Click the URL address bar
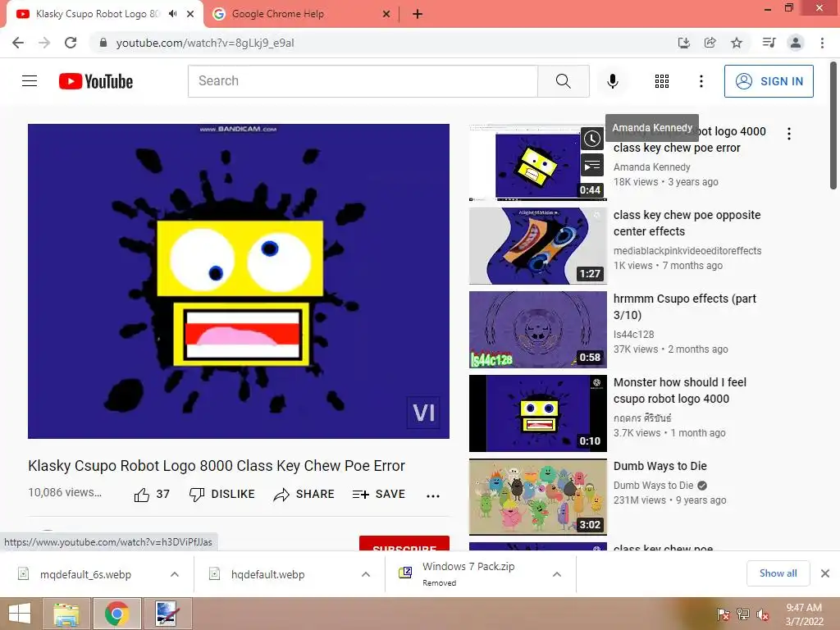Image resolution: width=840 pixels, height=630 pixels. pyautogui.click(x=375, y=43)
